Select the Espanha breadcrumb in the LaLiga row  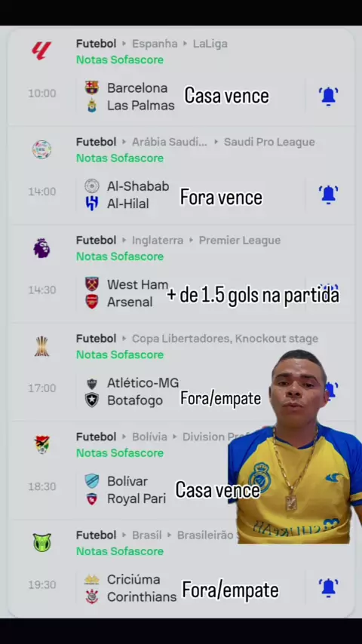155,44
